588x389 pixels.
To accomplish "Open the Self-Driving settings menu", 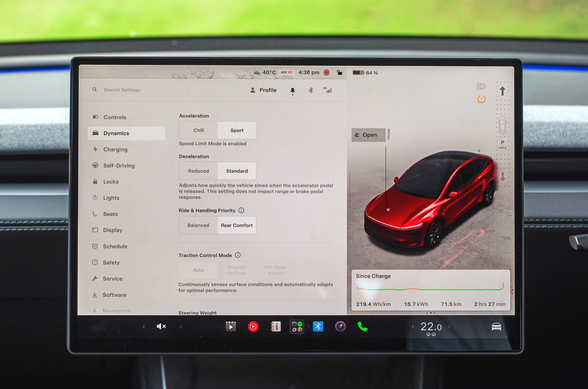I will (x=126, y=166).
